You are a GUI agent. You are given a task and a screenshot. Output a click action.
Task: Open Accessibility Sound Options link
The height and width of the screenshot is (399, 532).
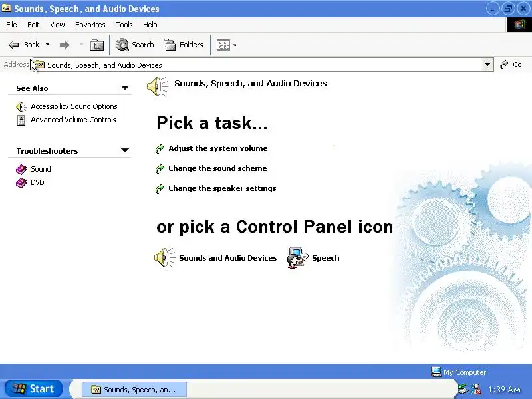coord(74,106)
